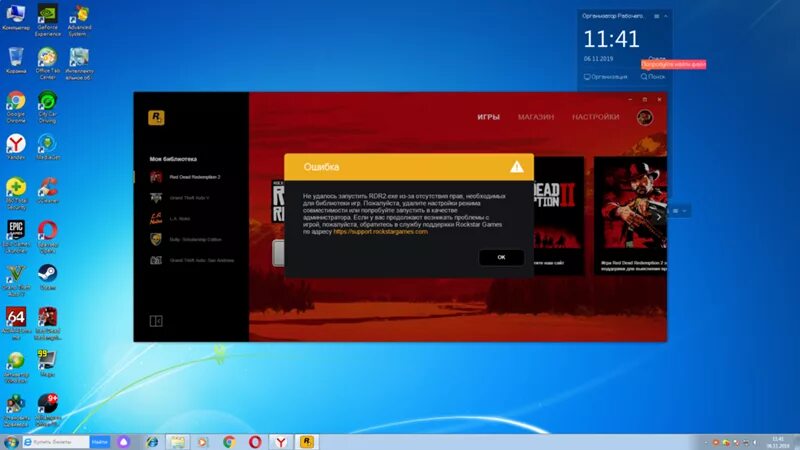
Task: Open GeForce Experience desktop icon
Action: click(47, 20)
